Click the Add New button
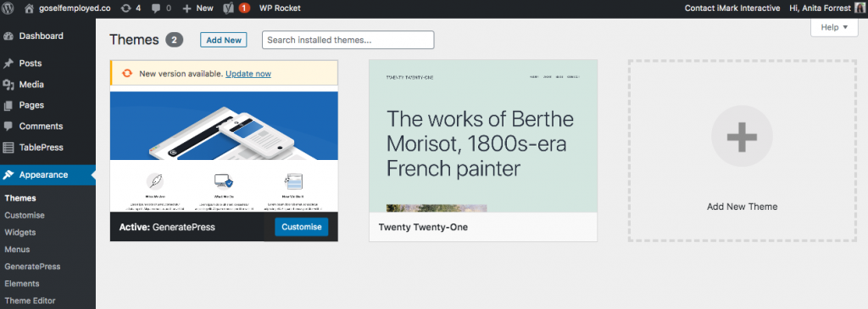Screen dimensions: 868x309 (x=224, y=40)
